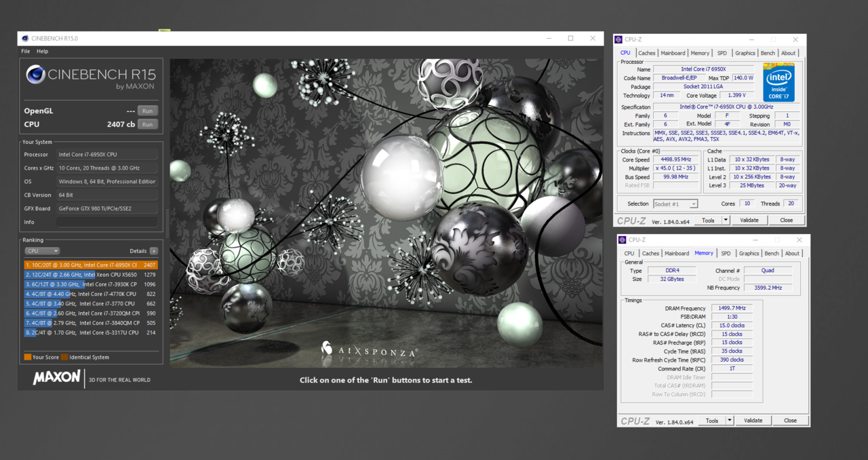The image size is (868, 460).
Task: Expand Tools dropdown arrow in CPU-Z processor window
Action: [x=726, y=221]
